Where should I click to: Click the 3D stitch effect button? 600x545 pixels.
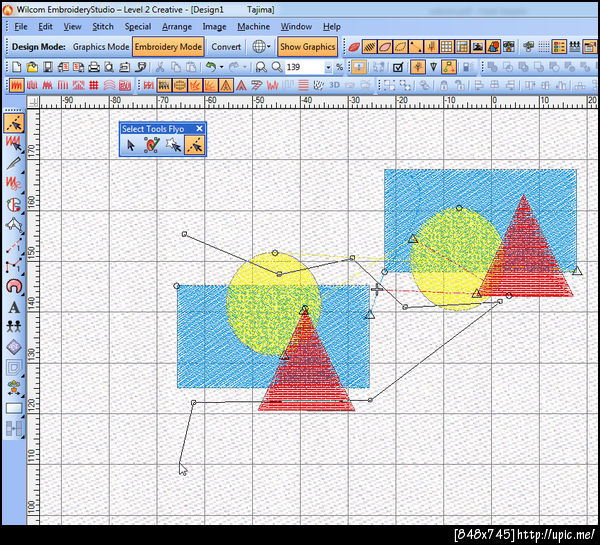(334, 85)
